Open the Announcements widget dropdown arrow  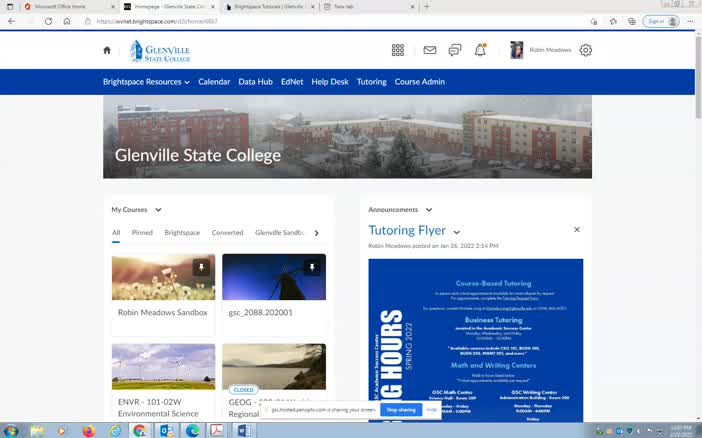coord(429,210)
